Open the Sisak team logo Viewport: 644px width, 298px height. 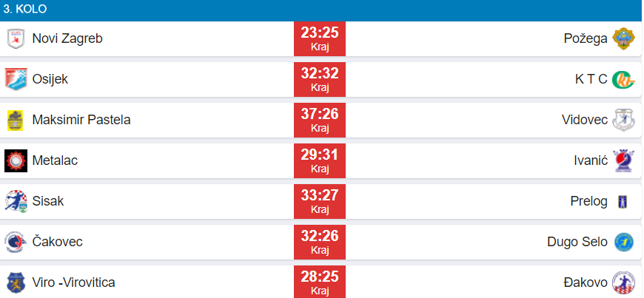coord(16,201)
